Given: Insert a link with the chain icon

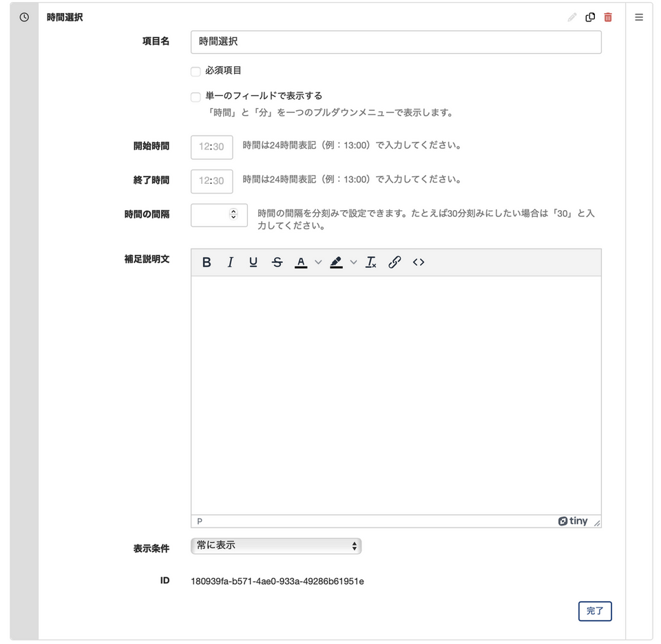Looking at the screenshot, I should pyautogui.click(x=395, y=262).
